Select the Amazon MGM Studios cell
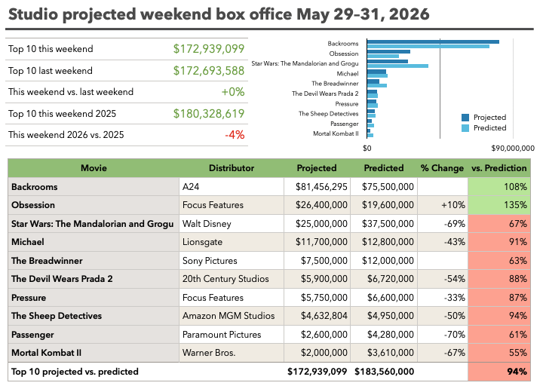This screenshot has height=392, width=543. (x=232, y=316)
